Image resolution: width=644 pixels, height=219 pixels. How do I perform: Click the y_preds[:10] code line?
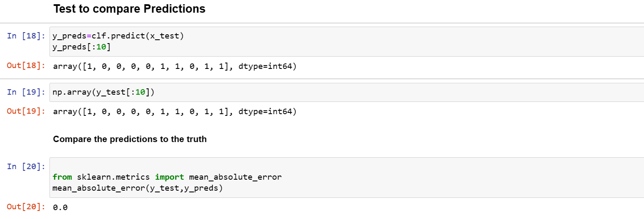82,47
